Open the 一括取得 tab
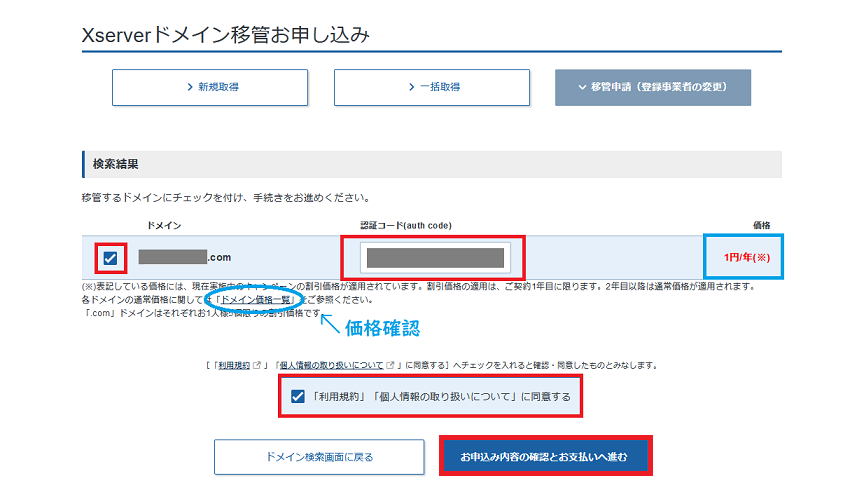The width and height of the screenshot is (850, 504). click(x=417, y=88)
